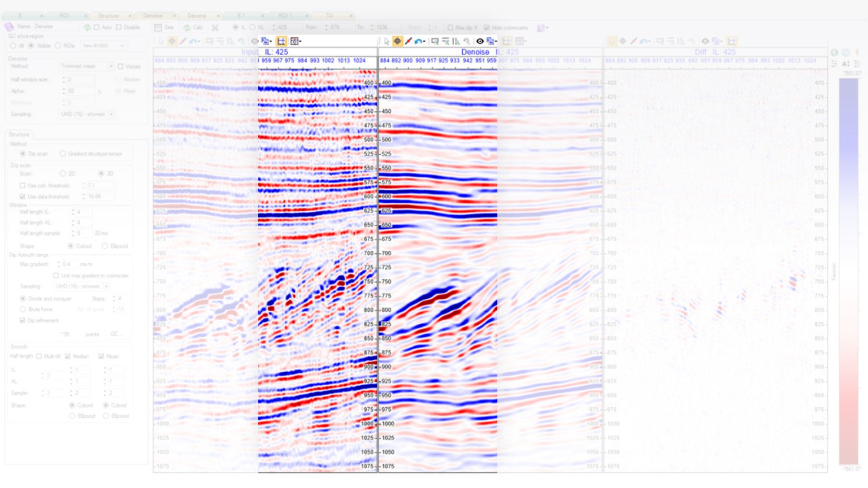Tick the Disable checkbox
The image size is (868, 488).
coord(119,27)
